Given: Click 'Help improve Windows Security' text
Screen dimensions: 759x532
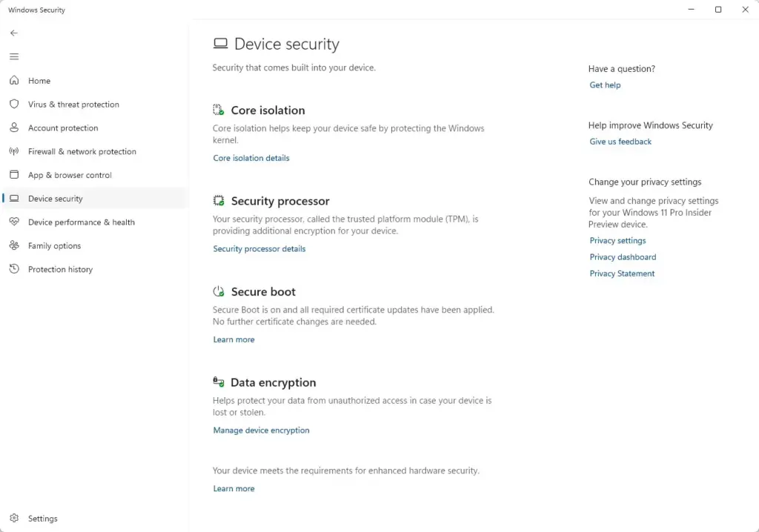Looking at the screenshot, I should tap(651, 125).
